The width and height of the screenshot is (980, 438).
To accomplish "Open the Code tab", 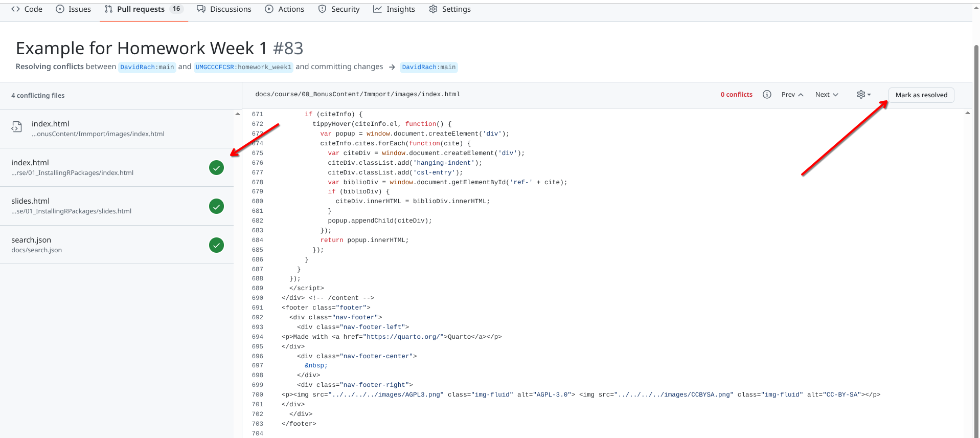I will pos(27,9).
